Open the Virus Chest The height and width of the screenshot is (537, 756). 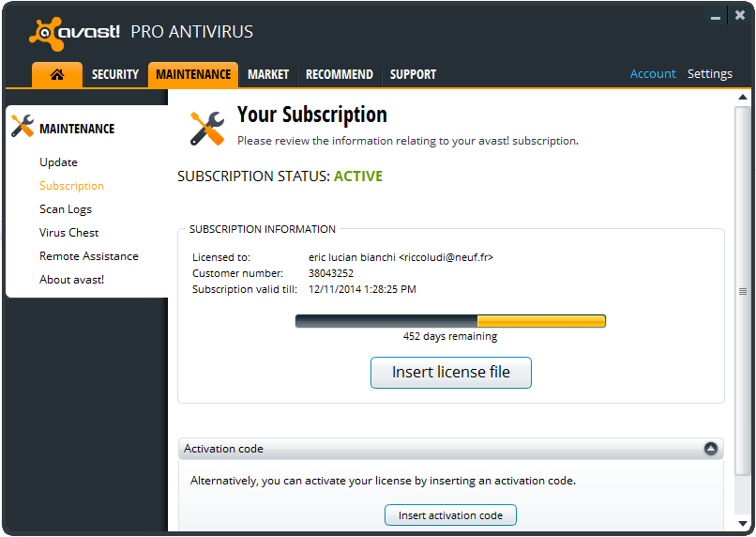point(69,233)
